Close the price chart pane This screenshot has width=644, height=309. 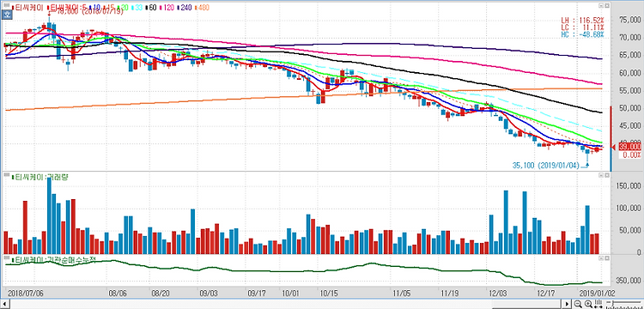coord(606,6)
